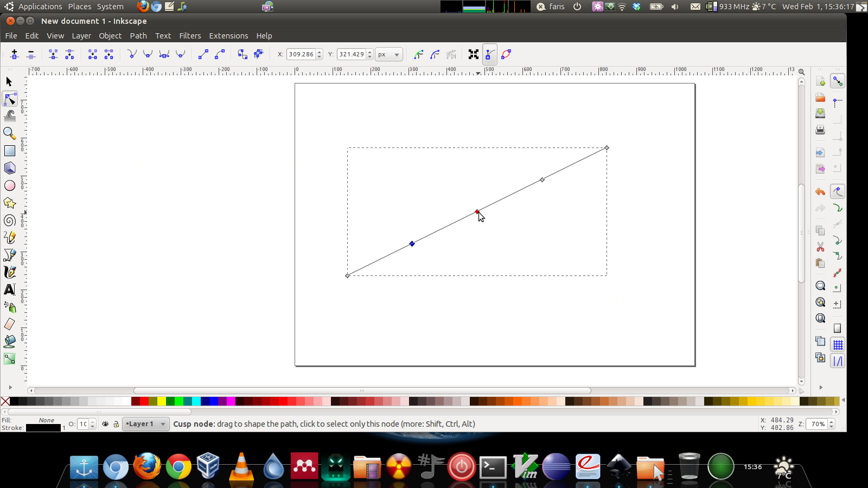Viewport: 868px width, 488px height.
Task: Open the Path menu
Action: tap(138, 36)
